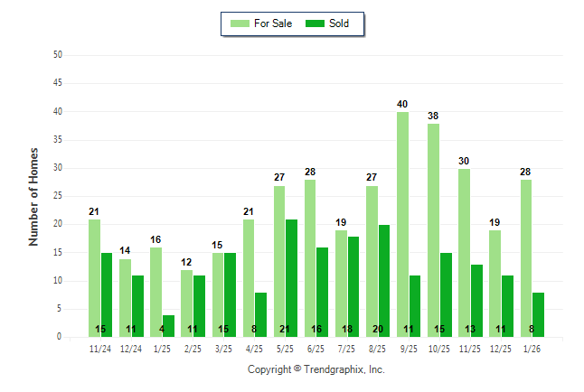Click the 1/25 Sold bar
This screenshot has width=584, height=392.
168,325
